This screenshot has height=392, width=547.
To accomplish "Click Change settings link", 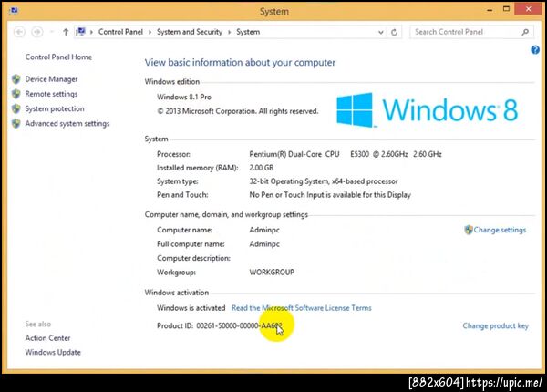I will click(500, 230).
